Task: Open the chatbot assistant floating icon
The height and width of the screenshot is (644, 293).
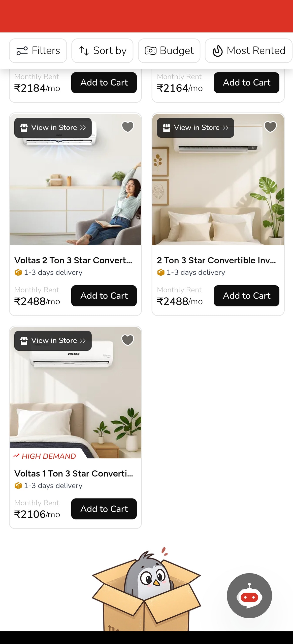Action: (249, 595)
